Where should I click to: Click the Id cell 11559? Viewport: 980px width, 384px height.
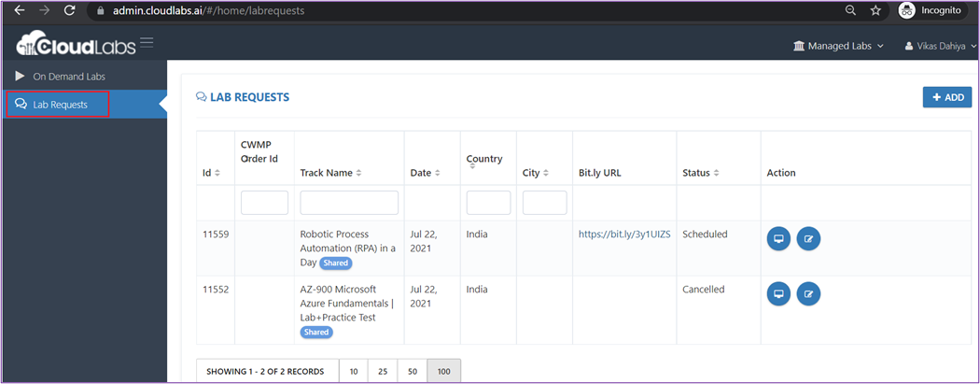click(x=216, y=235)
